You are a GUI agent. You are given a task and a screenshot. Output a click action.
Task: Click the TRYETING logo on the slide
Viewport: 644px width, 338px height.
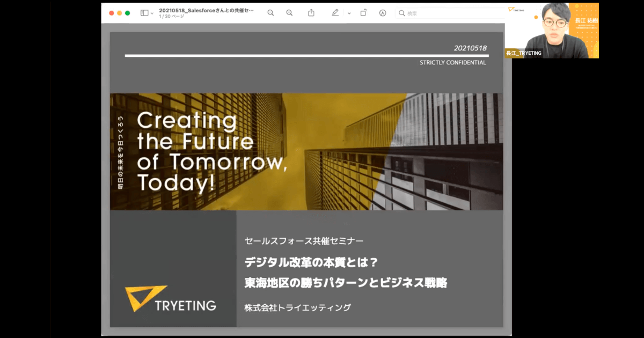171,299
